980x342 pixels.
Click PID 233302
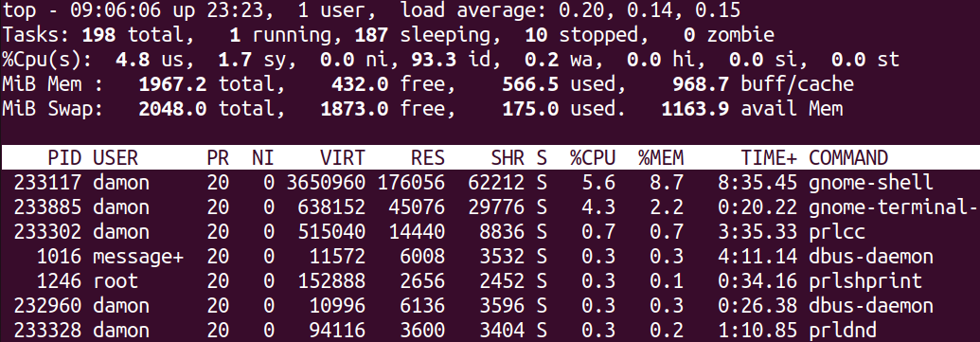(x=48, y=232)
